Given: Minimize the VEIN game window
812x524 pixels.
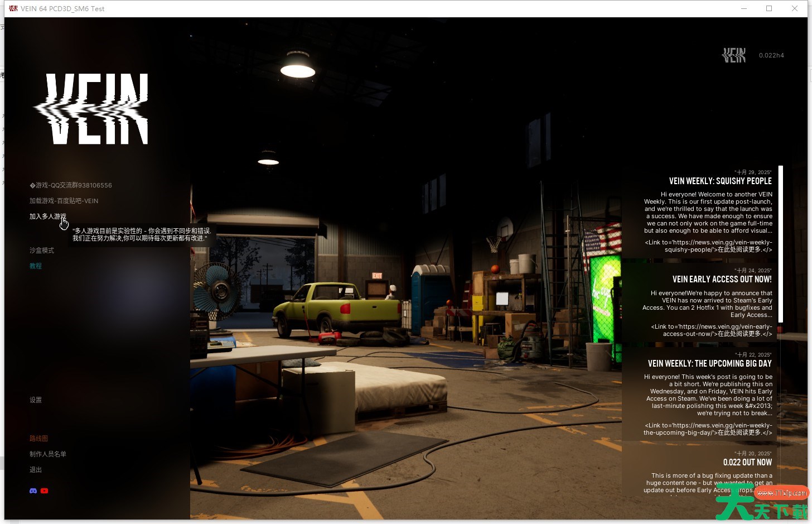Looking at the screenshot, I should tap(744, 8).
